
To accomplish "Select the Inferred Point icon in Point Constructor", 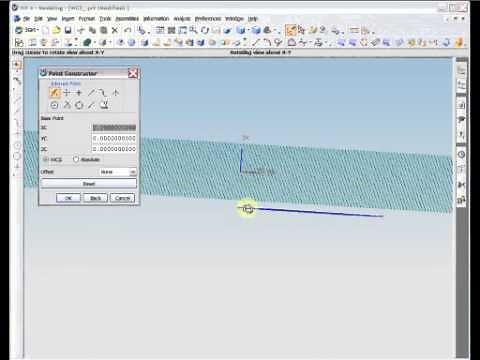I will pos(54,93).
